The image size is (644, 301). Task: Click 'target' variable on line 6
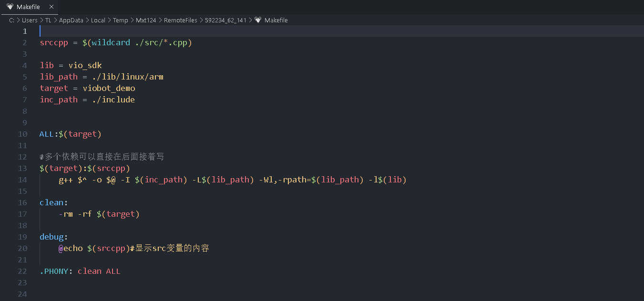click(x=54, y=88)
